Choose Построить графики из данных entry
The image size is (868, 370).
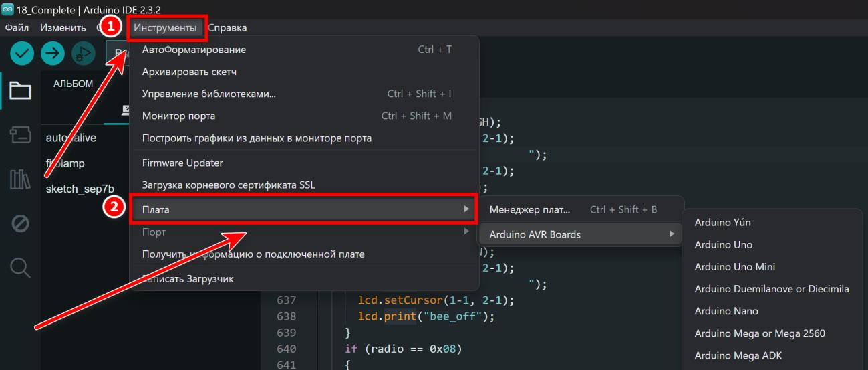click(x=304, y=138)
